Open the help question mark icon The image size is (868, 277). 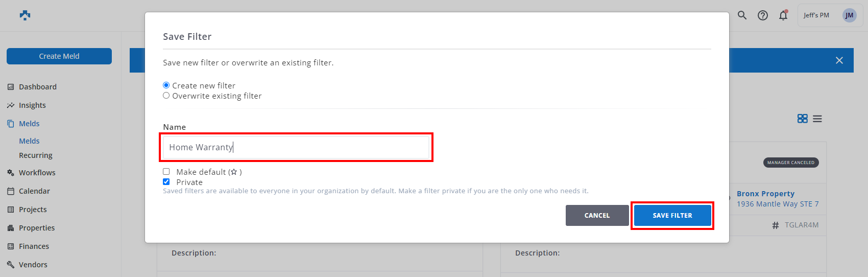pos(763,15)
